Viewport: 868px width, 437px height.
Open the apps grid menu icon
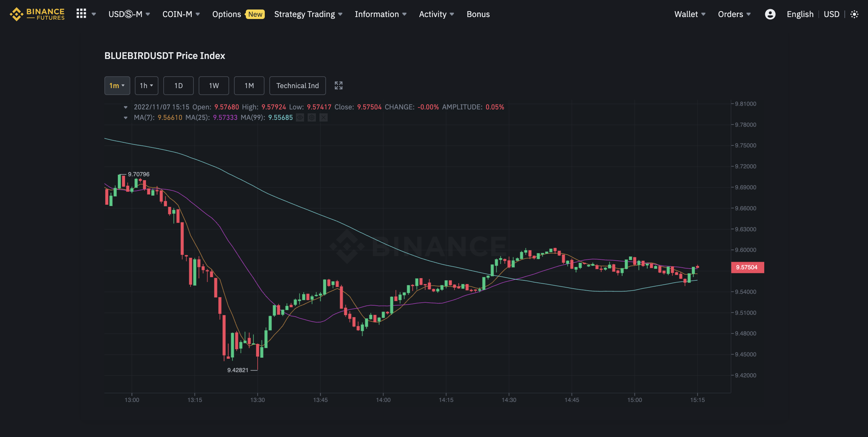pyautogui.click(x=81, y=14)
